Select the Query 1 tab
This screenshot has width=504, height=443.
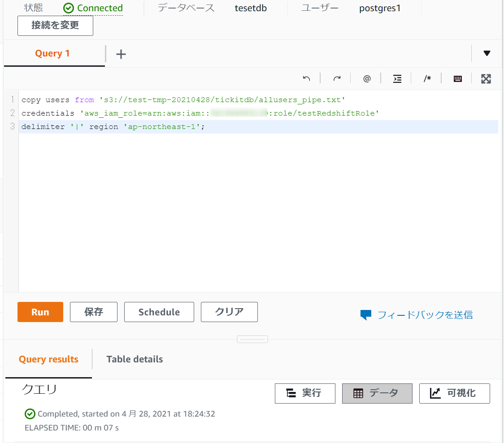click(x=52, y=53)
